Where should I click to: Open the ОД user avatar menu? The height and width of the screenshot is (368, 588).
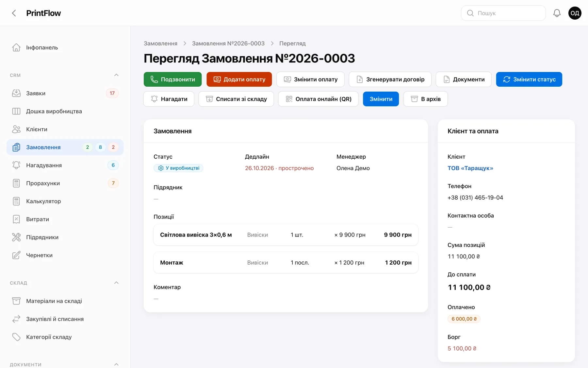click(x=575, y=13)
